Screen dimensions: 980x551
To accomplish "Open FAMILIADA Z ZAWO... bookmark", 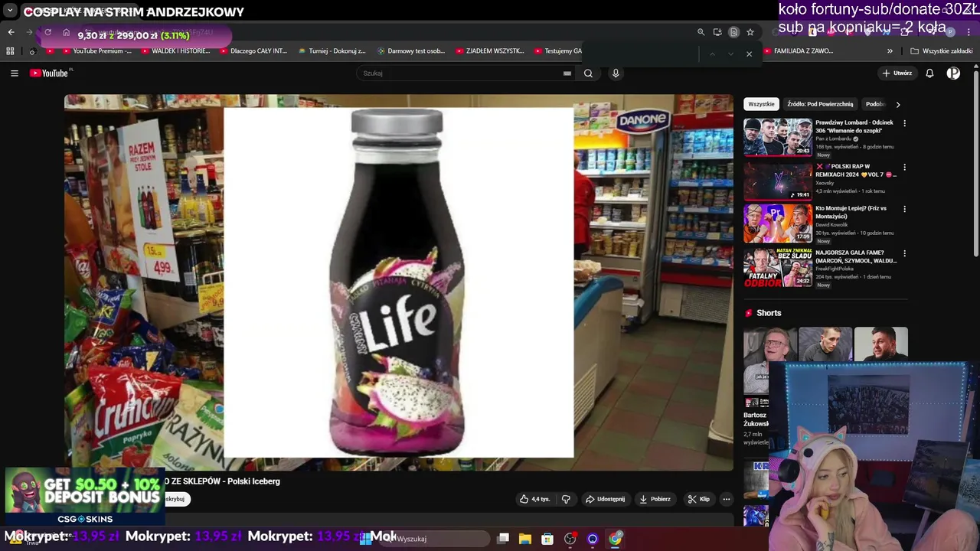I will coord(798,51).
